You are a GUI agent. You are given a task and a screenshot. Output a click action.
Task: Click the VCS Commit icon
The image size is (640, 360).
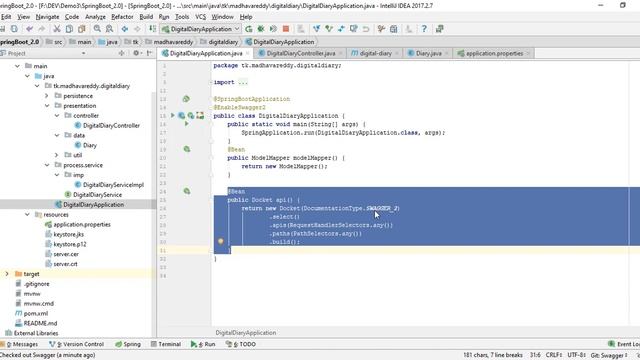329,29
